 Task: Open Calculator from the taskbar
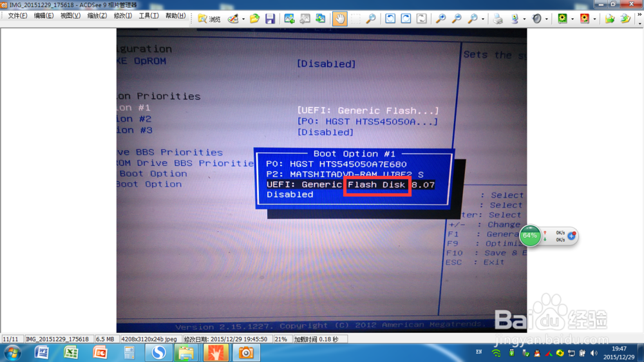point(129,353)
